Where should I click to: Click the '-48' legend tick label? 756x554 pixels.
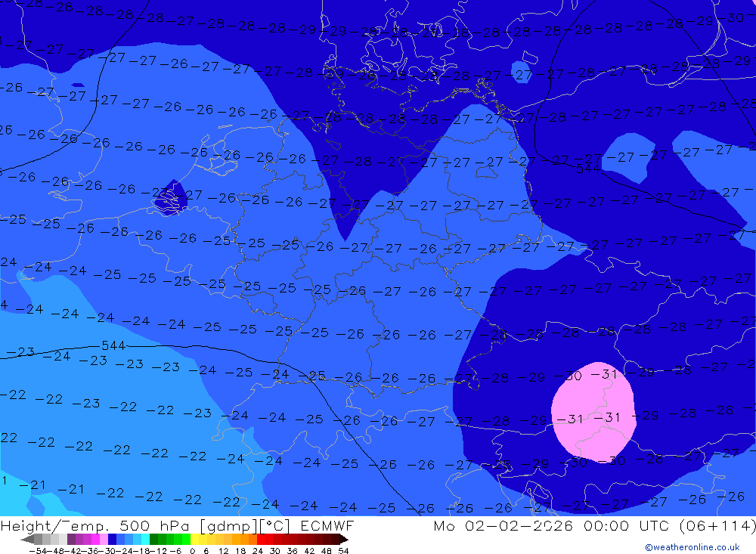(x=55, y=551)
